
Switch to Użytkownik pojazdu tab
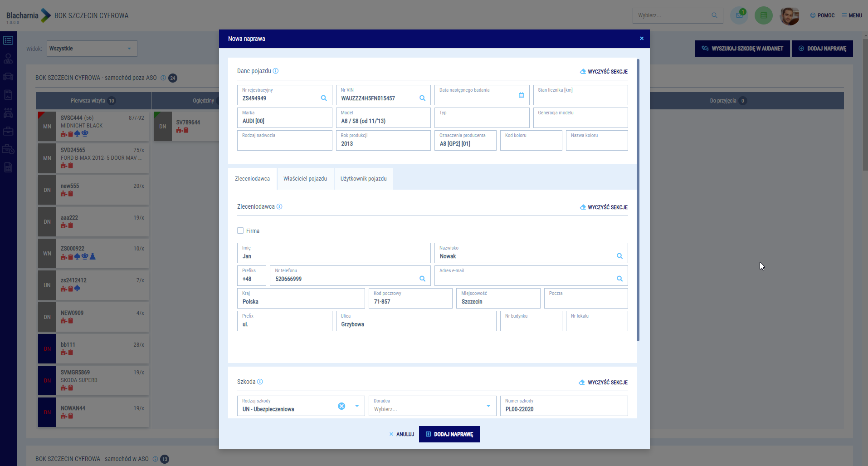pos(363,179)
